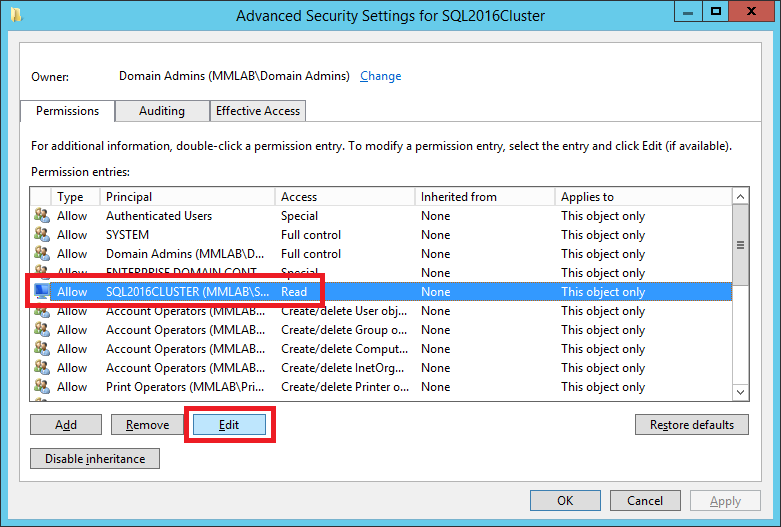Switch to the Auditing tab
The width and height of the screenshot is (781, 527).
[162, 111]
